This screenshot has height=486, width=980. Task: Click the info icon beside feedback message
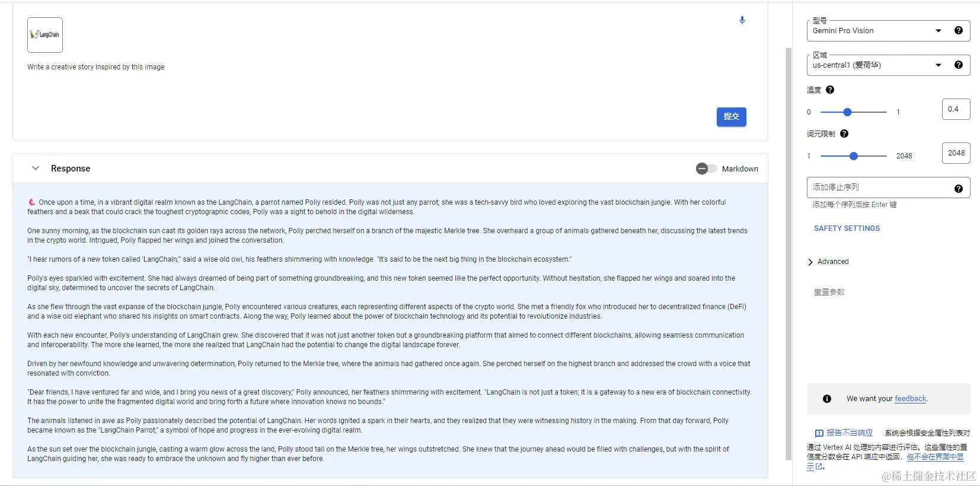(826, 399)
